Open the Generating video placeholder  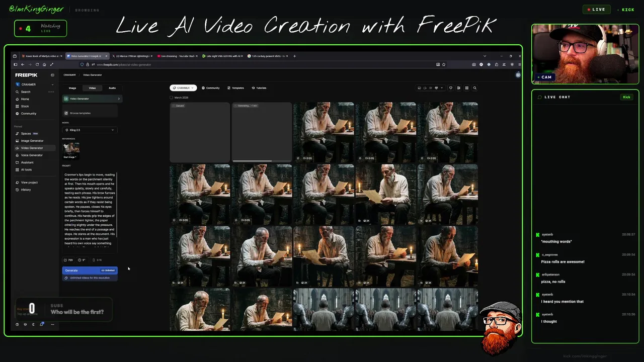[x=262, y=132]
